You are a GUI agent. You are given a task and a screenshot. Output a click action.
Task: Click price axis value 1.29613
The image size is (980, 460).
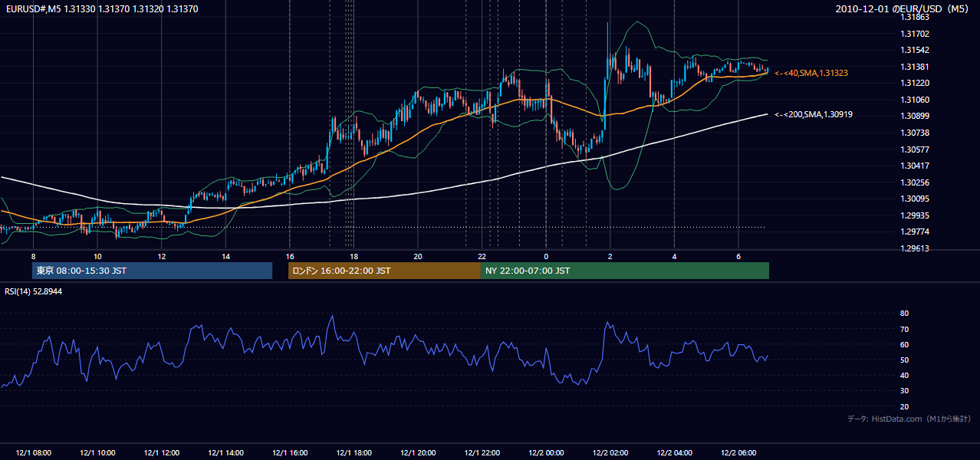(x=915, y=248)
